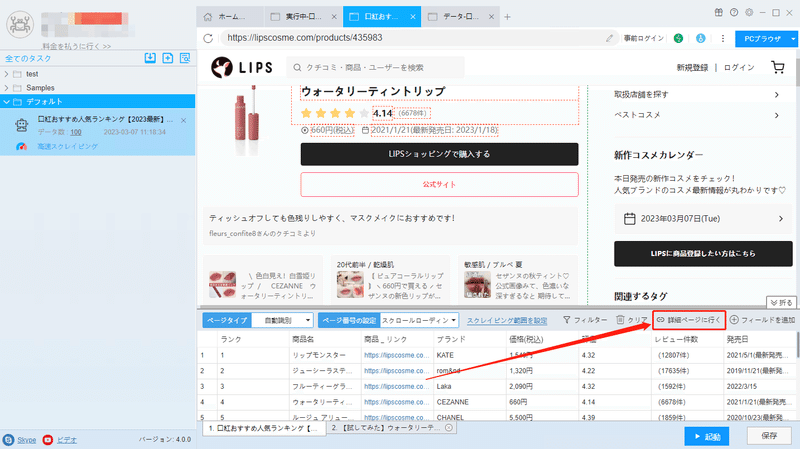Click the import task icon in the task panel
Screen dimensions: 800x449
point(150,58)
